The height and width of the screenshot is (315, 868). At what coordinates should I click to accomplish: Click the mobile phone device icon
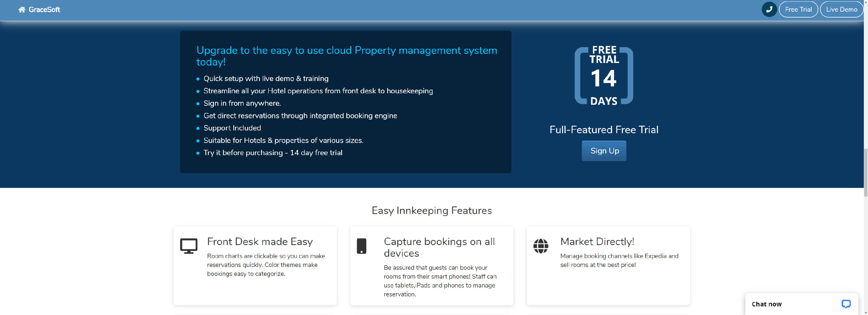pos(362,246)
